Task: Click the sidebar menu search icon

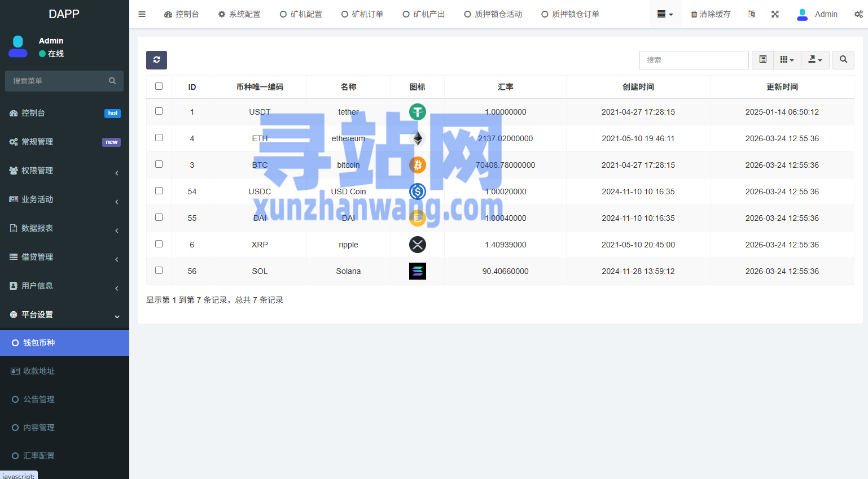Action: tap(112, 81)
